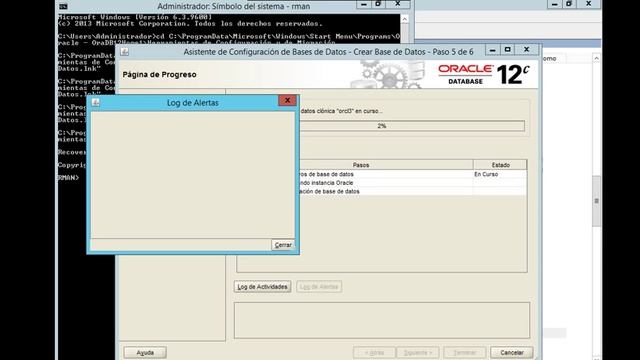Screen dimensions: 640x360
Task: Close the Log de Alertas dialog
Action: pyautogui.click(x=287, y=100)
